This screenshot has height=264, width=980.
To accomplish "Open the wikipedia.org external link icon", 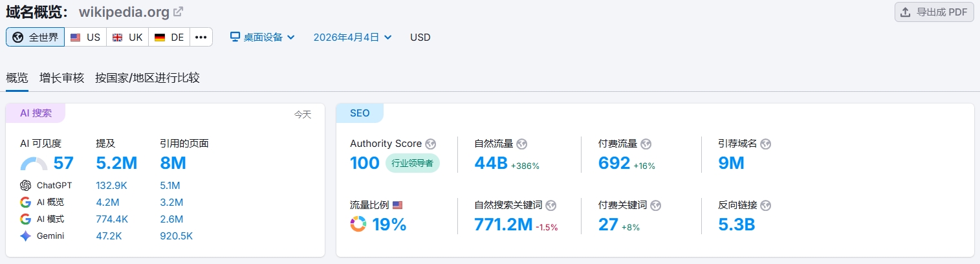I will coord(179,12).
